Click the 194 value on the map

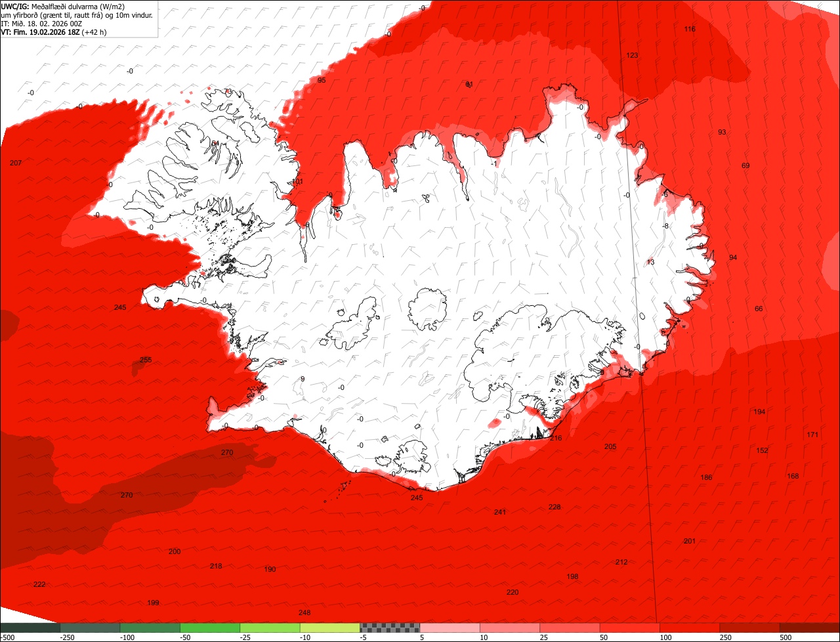pos(759,412)
